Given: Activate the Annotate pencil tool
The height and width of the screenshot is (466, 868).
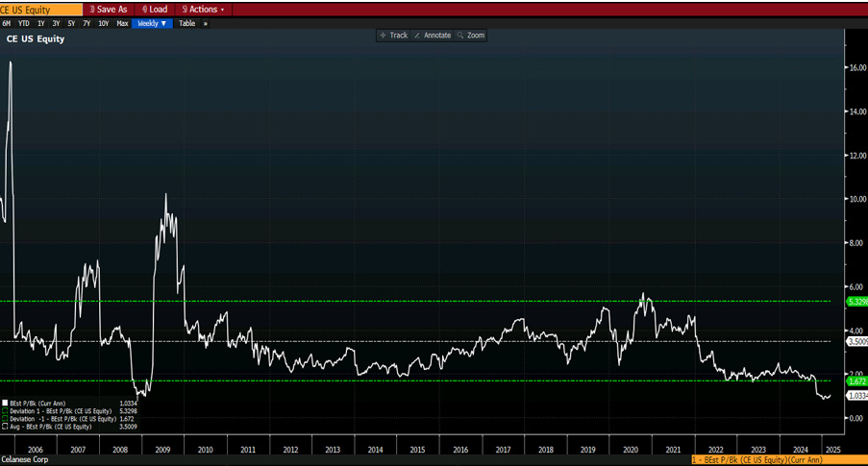Looking at the screenshot, I should tap(433, 35).
